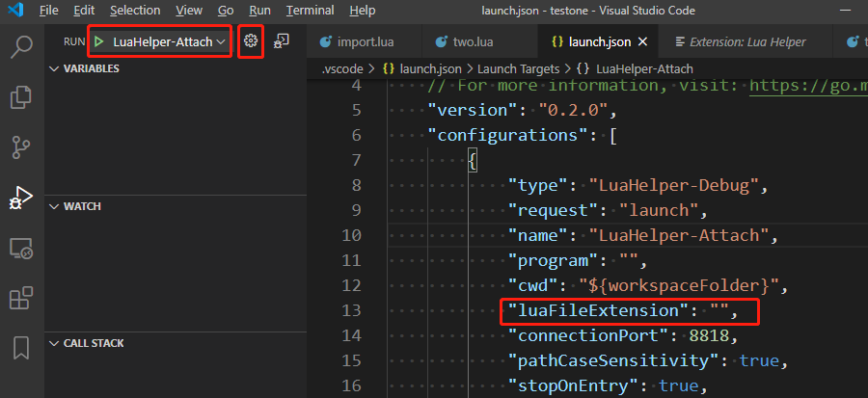Open the Source Control view icon
Viewport: 868px width, 398px height.
21,147
